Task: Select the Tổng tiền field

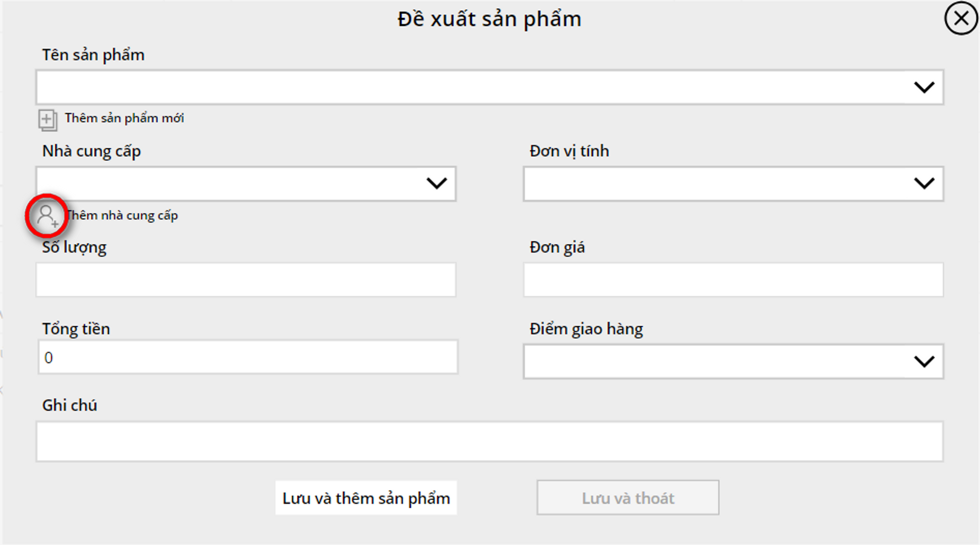Action: point(247,357)
